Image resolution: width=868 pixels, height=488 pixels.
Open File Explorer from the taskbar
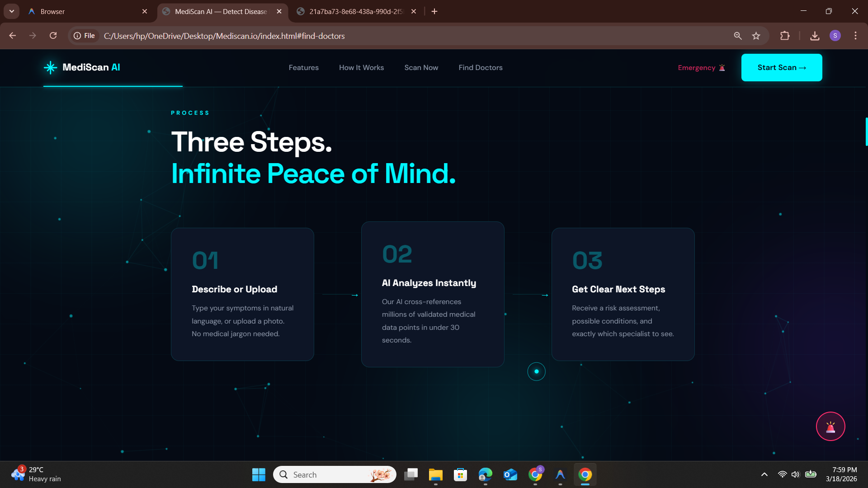click(x=435, y=474)
